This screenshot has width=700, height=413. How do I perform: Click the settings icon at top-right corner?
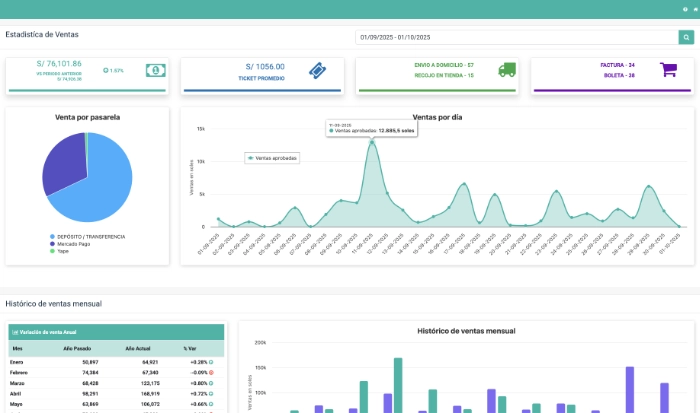point(693,9)
